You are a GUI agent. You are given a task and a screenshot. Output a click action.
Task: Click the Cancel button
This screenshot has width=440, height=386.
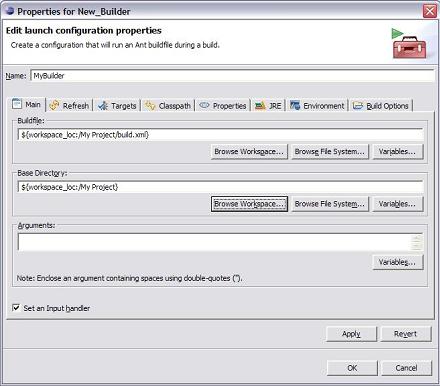(406, 368)
